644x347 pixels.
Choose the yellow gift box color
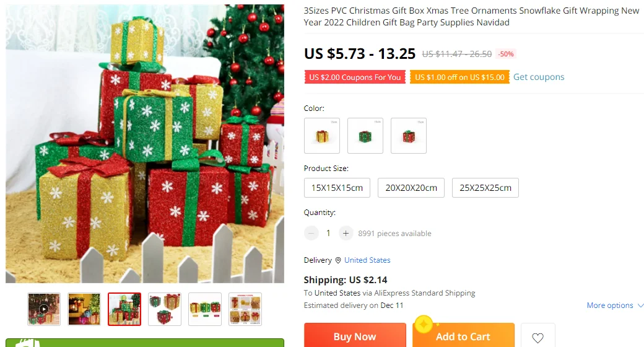(322, 136)
